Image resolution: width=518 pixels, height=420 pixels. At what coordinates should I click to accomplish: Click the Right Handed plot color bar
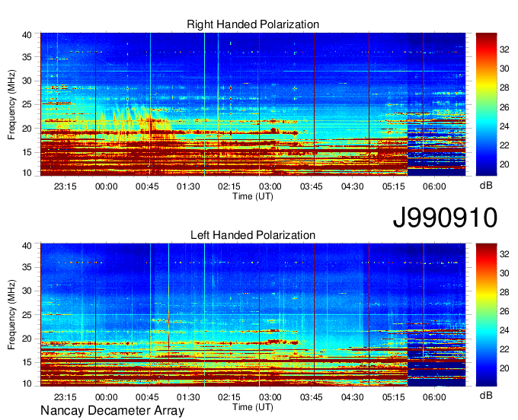pos(486,104)
